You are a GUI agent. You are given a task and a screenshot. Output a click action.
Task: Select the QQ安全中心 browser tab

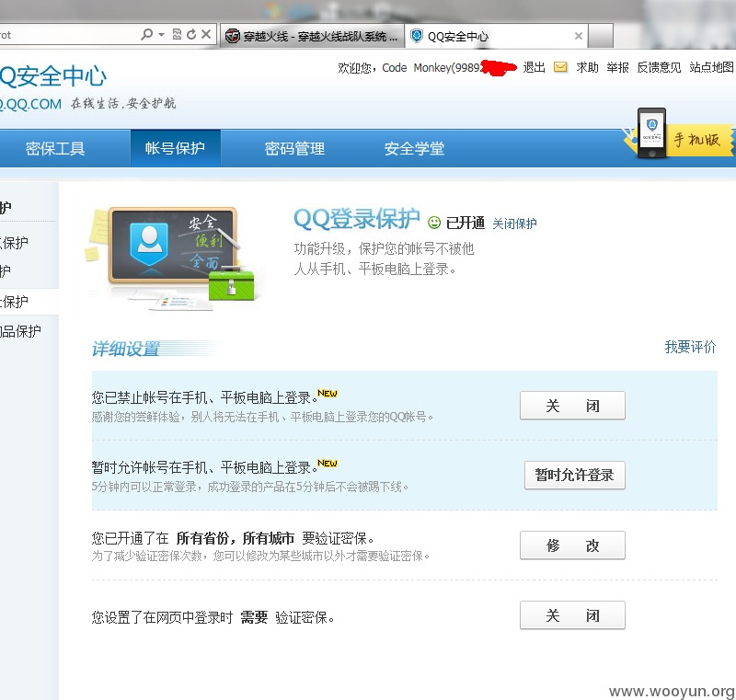tap(496, 36)
